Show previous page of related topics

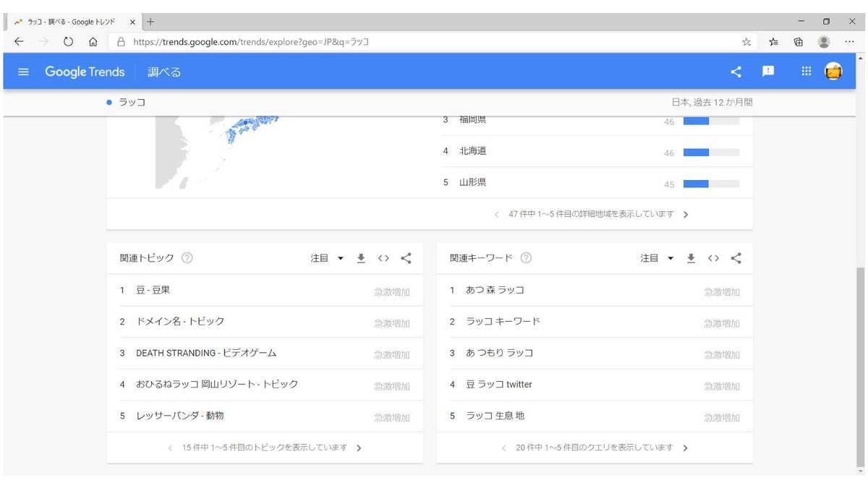(170, 448)
